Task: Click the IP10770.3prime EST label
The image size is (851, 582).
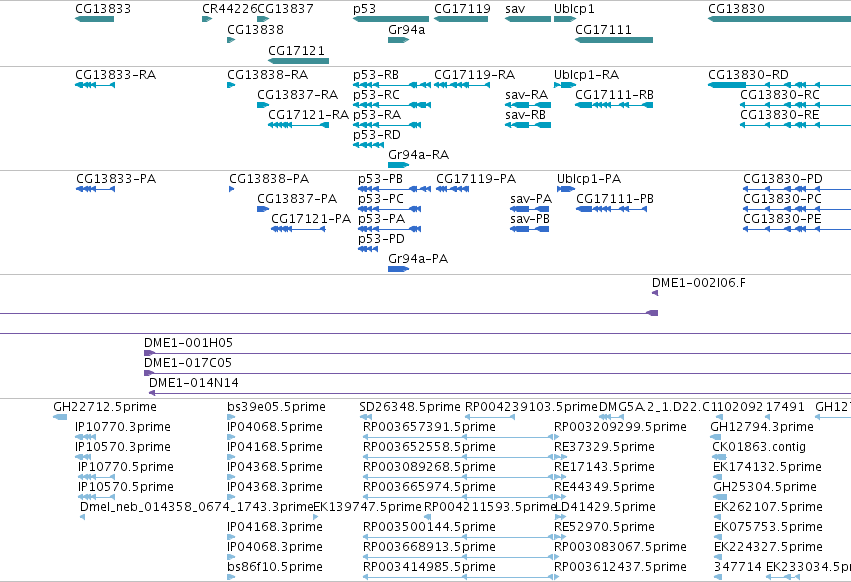Action: [x=123, y=427]
